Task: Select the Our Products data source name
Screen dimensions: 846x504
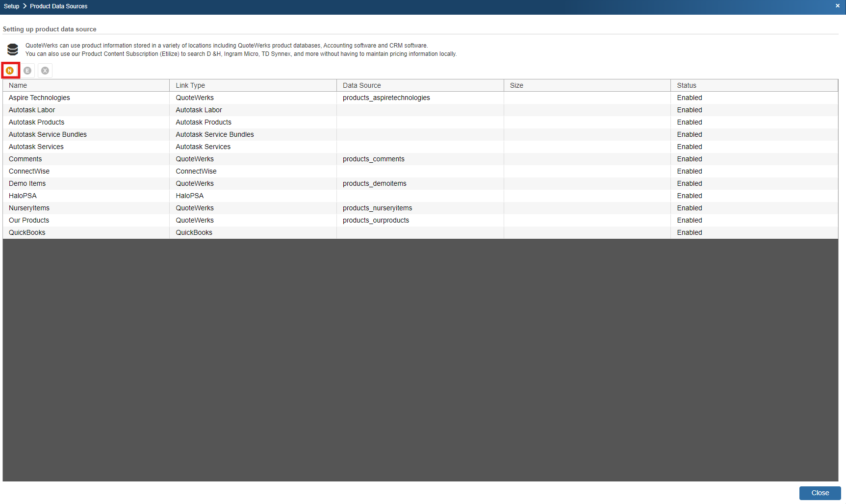Action: point(29,220)
